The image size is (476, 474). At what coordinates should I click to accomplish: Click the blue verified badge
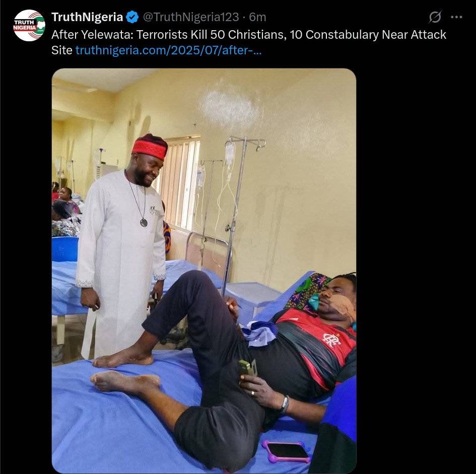132,17
